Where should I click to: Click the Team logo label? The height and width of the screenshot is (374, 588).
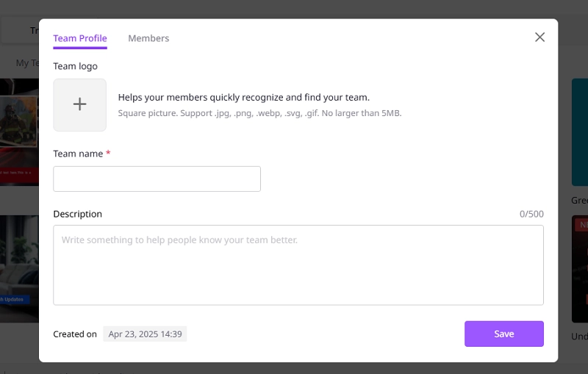(x=75, y=66)
